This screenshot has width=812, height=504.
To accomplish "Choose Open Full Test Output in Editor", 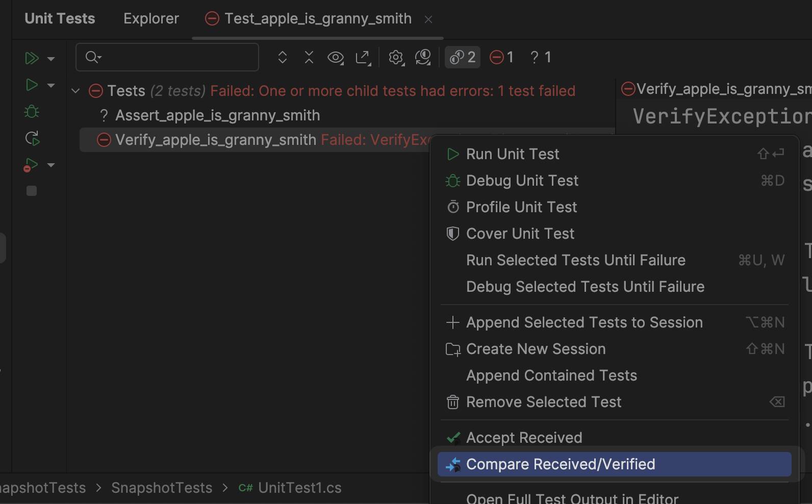I will pyautogui.click(x=615, y=497).
